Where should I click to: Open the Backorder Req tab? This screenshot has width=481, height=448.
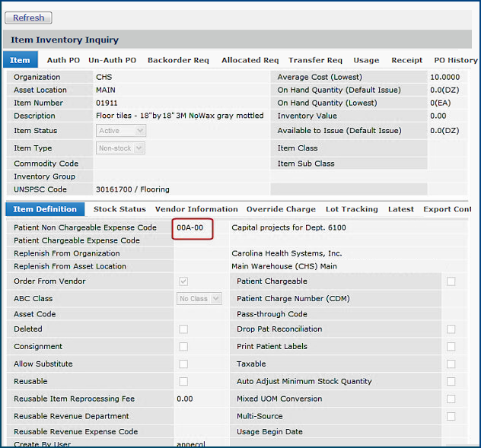click(x=178, y=60)
